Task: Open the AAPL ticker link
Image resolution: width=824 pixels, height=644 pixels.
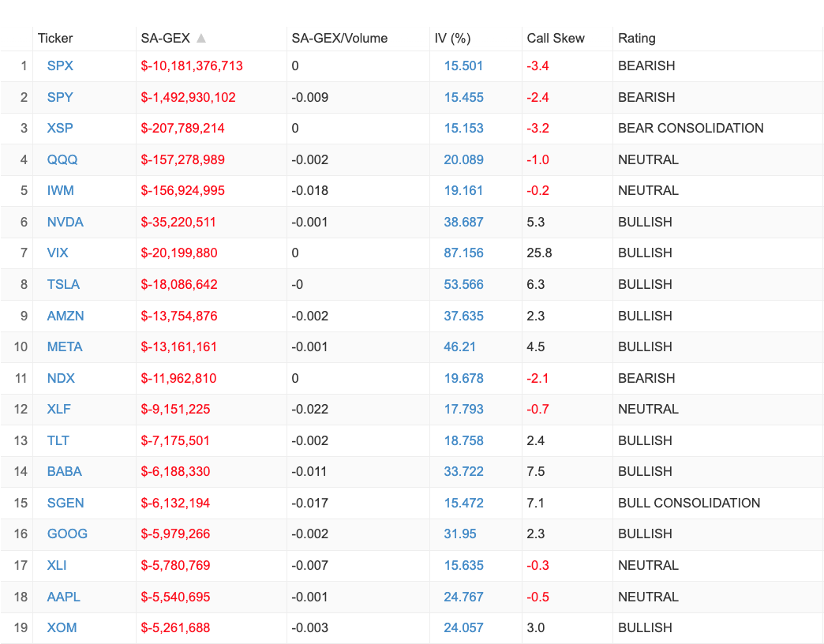Action: click(64, 597)
